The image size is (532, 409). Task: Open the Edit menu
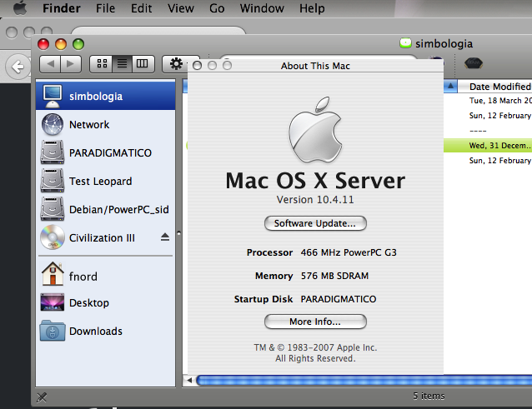click(x=141, y=8)
